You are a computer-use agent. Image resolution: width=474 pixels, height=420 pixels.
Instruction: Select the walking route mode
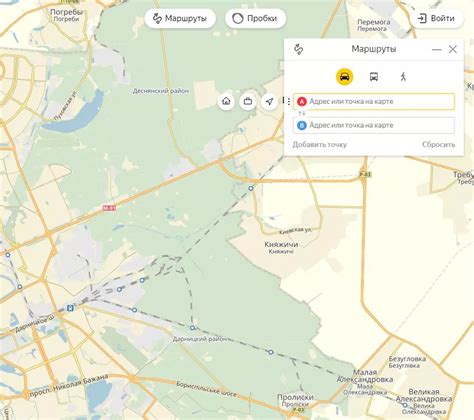coord(403,77)
